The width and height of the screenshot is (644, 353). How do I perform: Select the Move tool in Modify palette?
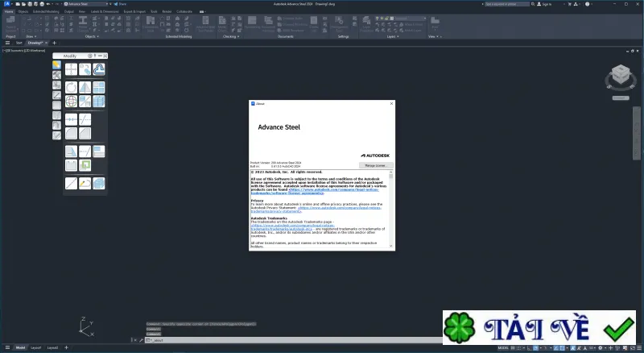(x=71, y=69)
